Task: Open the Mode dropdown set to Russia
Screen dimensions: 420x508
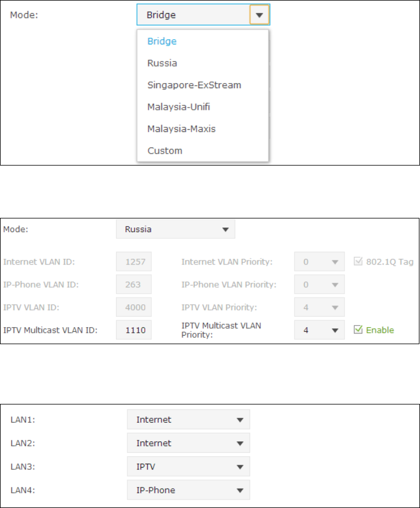Action: pos(176,229)
